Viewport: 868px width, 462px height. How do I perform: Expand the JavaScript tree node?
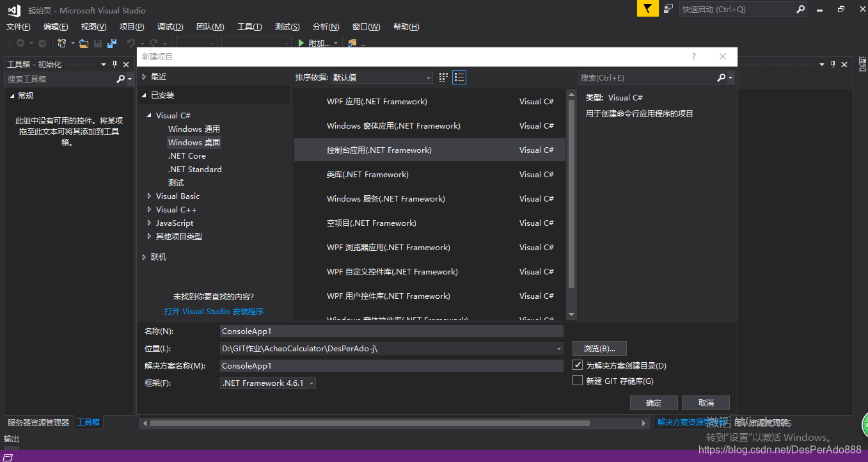point(149,223)
